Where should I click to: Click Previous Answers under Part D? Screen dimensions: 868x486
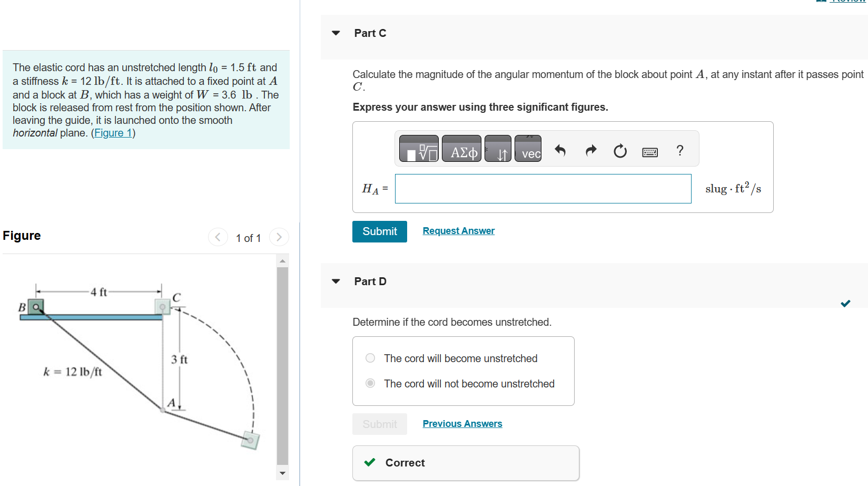point(462,423)
